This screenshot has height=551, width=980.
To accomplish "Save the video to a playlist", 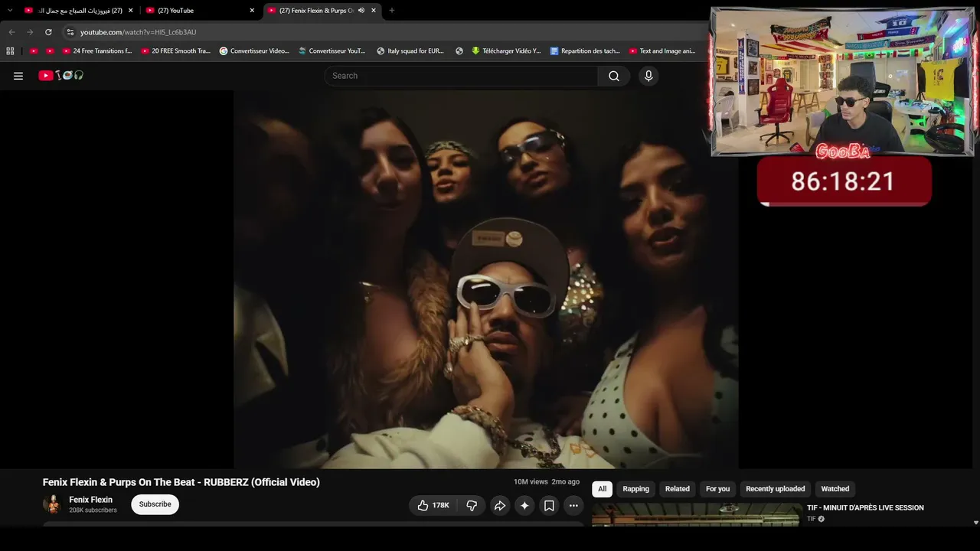I will (549, 505).
